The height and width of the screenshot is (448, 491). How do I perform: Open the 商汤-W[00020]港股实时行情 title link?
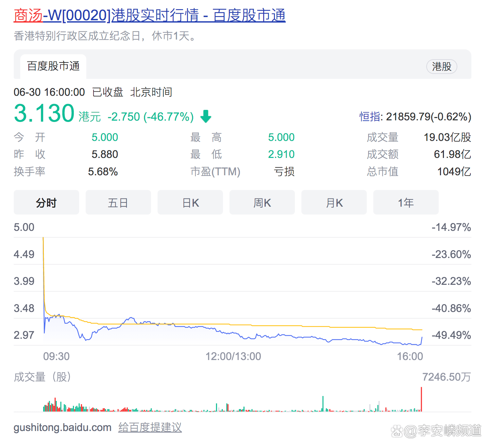pos(149,15)
